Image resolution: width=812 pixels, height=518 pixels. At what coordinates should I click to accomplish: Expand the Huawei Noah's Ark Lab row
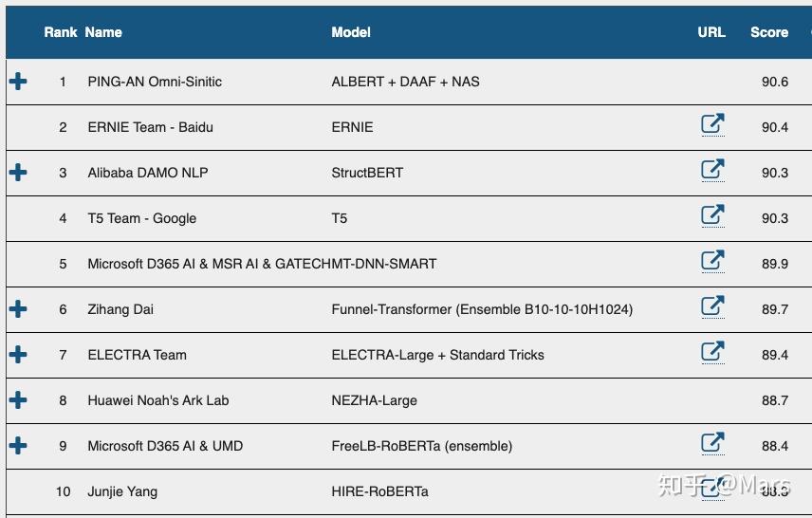[x=18, y=400]
